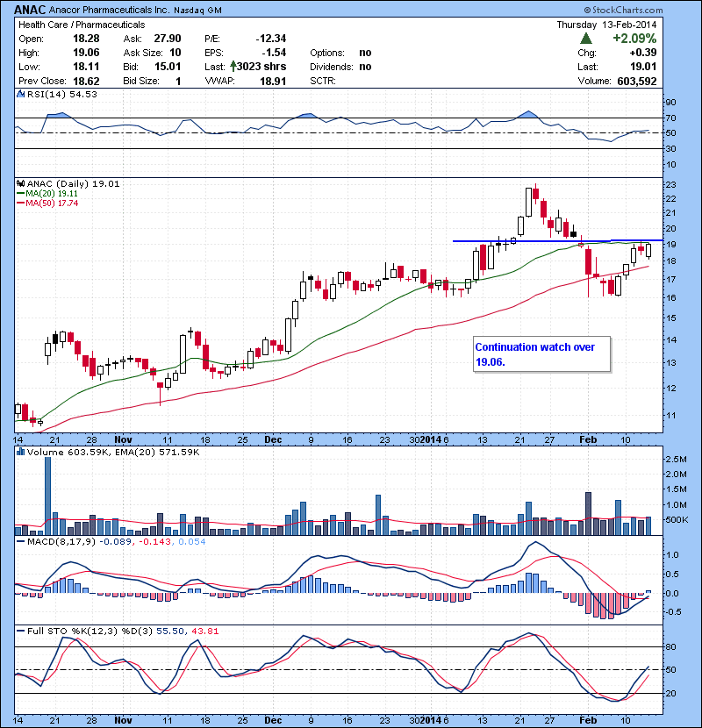Click the +2.09% percent change
Viewport: 702px width, 728px height.
[x=634, y=38]
